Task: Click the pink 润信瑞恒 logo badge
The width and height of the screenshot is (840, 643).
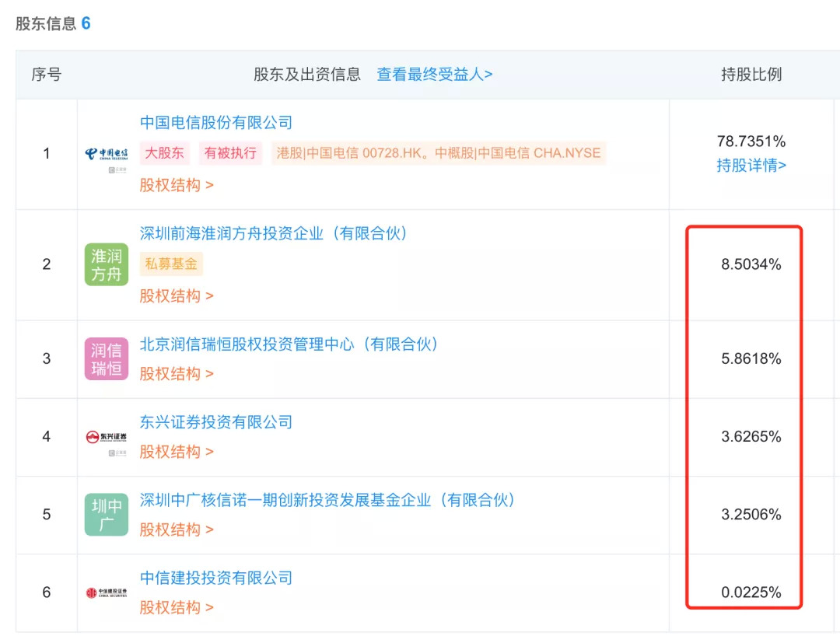Action: pyautogui.click(x=107, y=359)
